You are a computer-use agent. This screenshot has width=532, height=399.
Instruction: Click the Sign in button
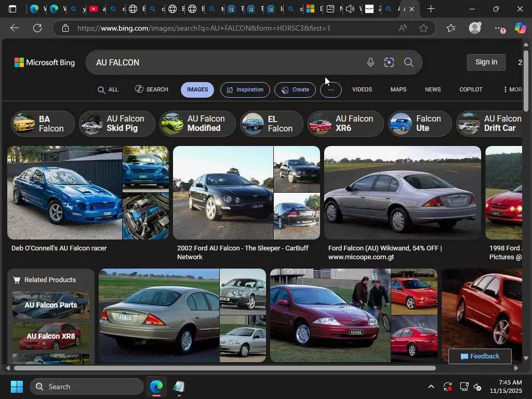(x=486, y=62)
